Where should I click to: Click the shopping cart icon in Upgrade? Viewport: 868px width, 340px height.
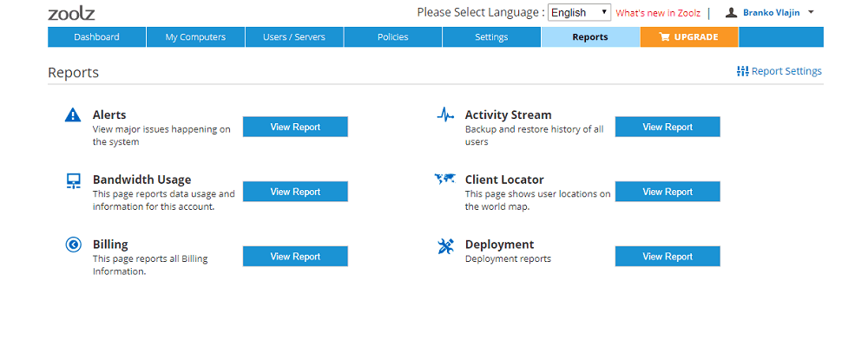point(664,37)
